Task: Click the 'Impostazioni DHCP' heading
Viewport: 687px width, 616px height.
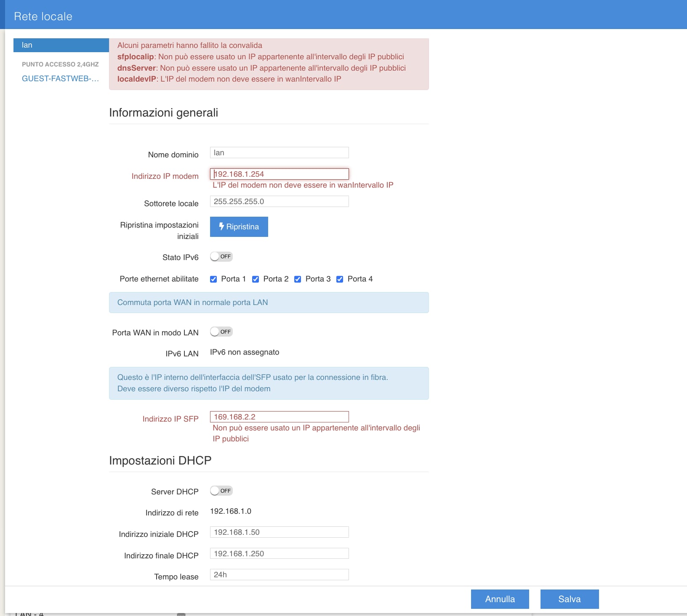Action: pyautogui.click(x=160, y=461)
